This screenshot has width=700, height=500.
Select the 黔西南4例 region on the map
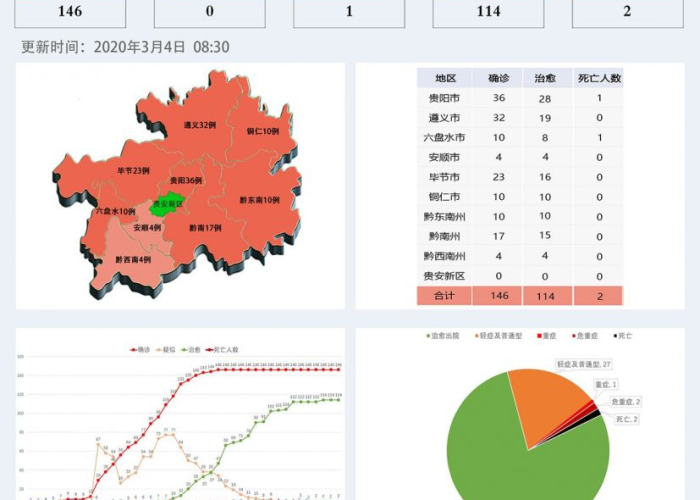[133, 259]
